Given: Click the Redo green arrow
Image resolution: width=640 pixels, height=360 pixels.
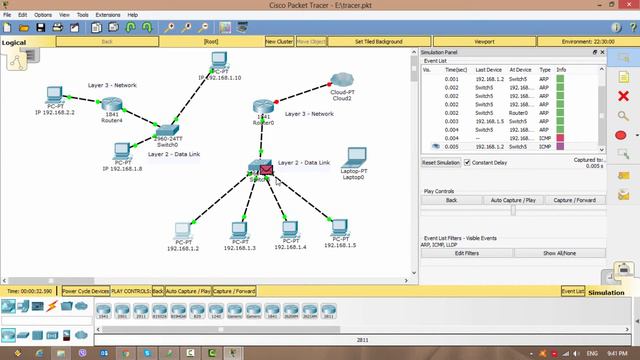Looking at the screenshot, I should click(x=147, y=27).
